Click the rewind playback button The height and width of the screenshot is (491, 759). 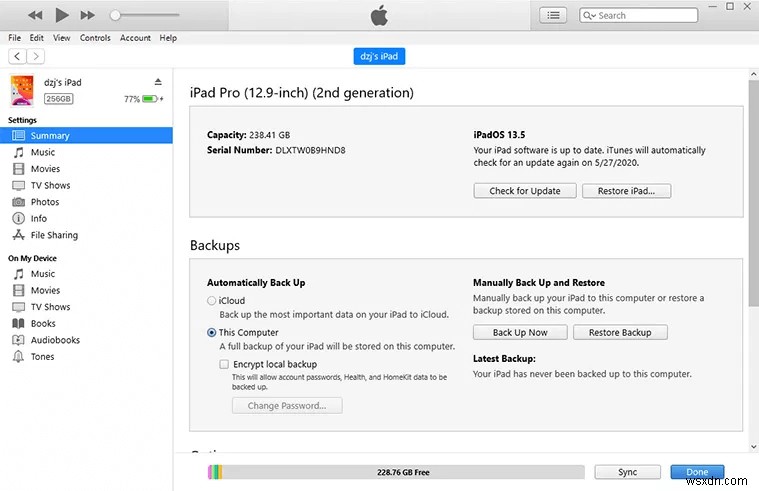click(x=35, y=15)
